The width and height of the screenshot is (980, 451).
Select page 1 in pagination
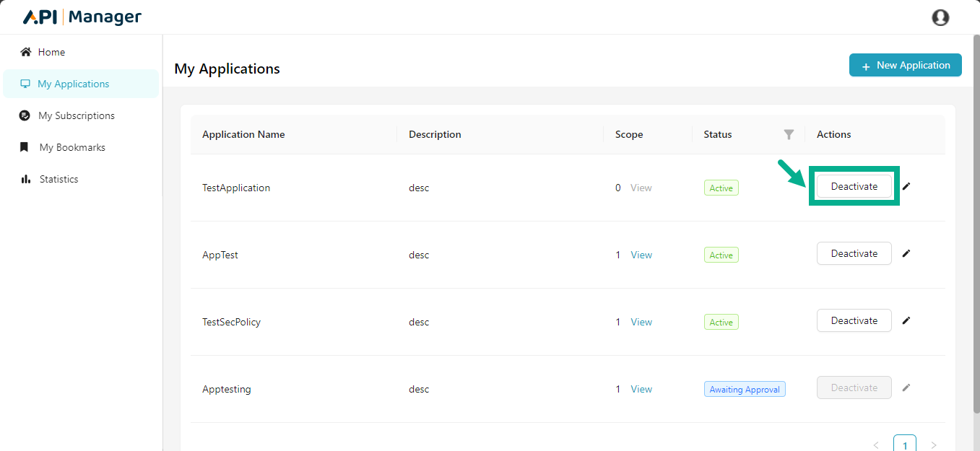tap(904, 444)
